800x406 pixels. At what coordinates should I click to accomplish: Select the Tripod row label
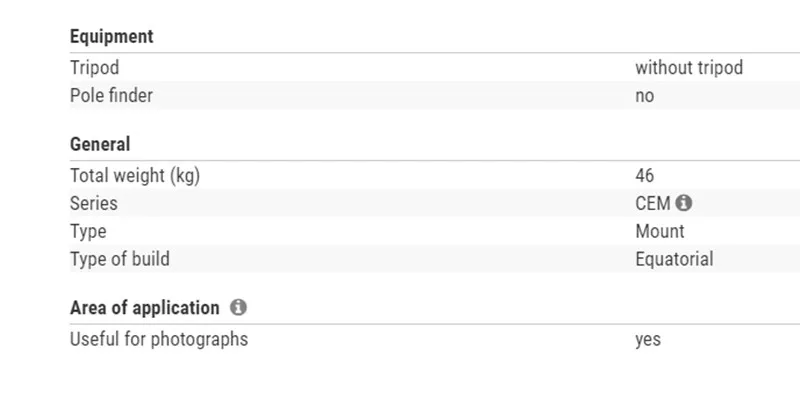94,68
